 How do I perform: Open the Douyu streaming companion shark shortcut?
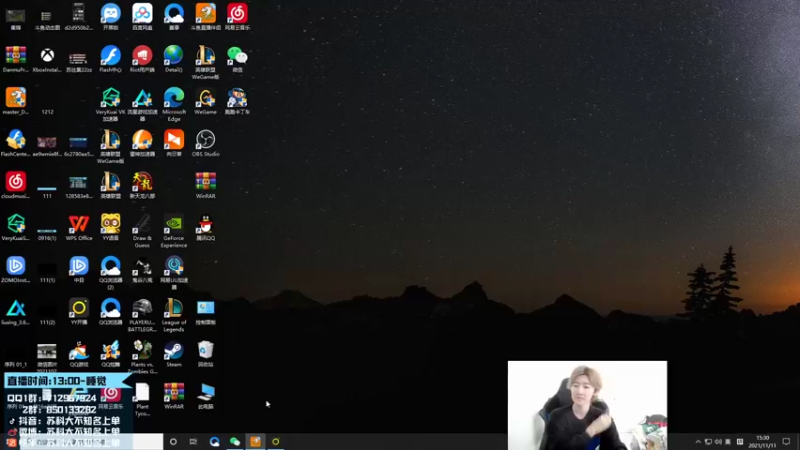tap(206, 17)
